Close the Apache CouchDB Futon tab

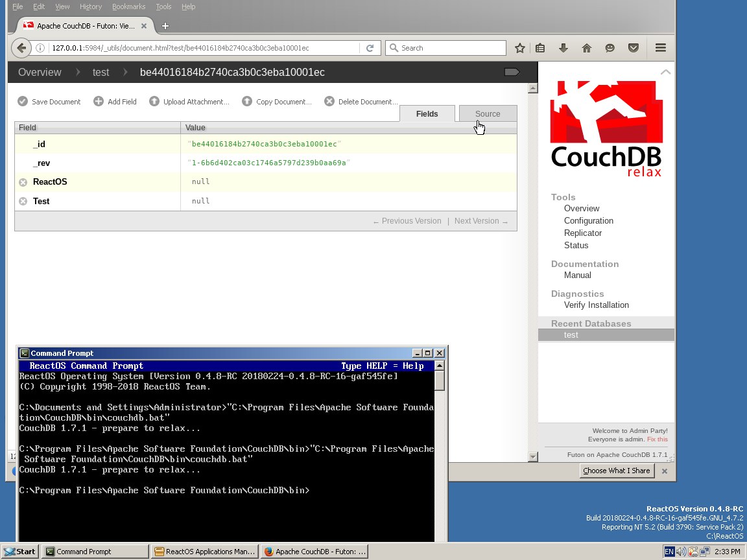click(143, 26)
